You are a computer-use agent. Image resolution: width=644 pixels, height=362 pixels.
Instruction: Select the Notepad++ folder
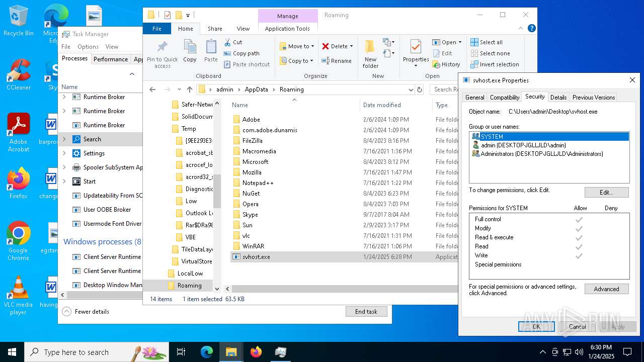258,183
